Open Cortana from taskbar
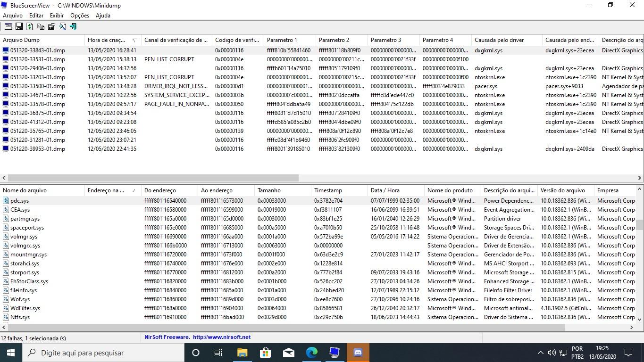644x362 pixels. click(x=196, y=353)
